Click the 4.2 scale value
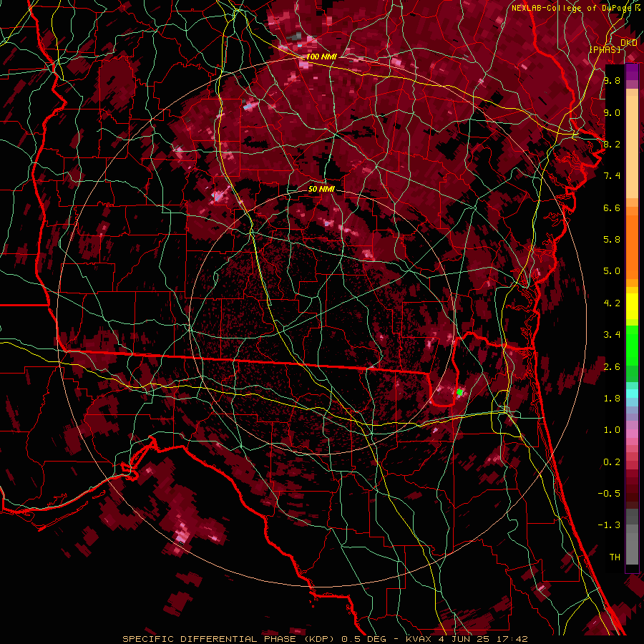This screenshot has width=644, height=644. pyautogui.click(x=612, y=303)
